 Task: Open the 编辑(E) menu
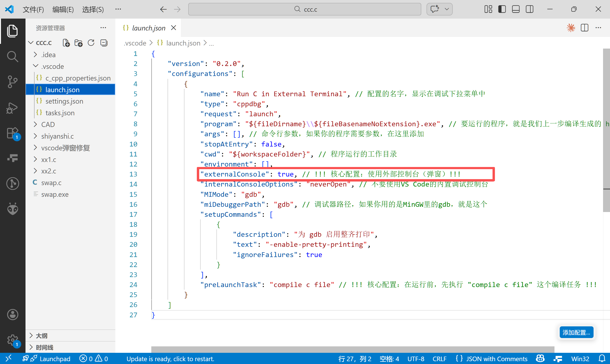[x=63, y=9]
